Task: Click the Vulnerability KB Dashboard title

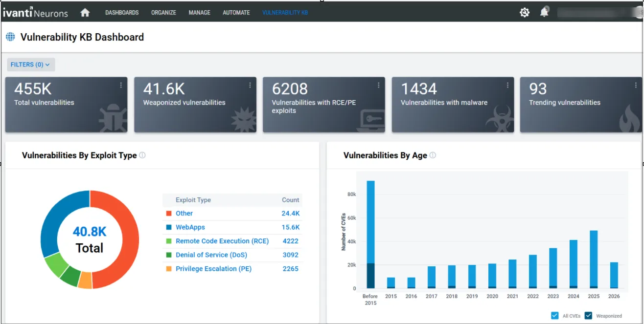Action: [x=82, y=37]
